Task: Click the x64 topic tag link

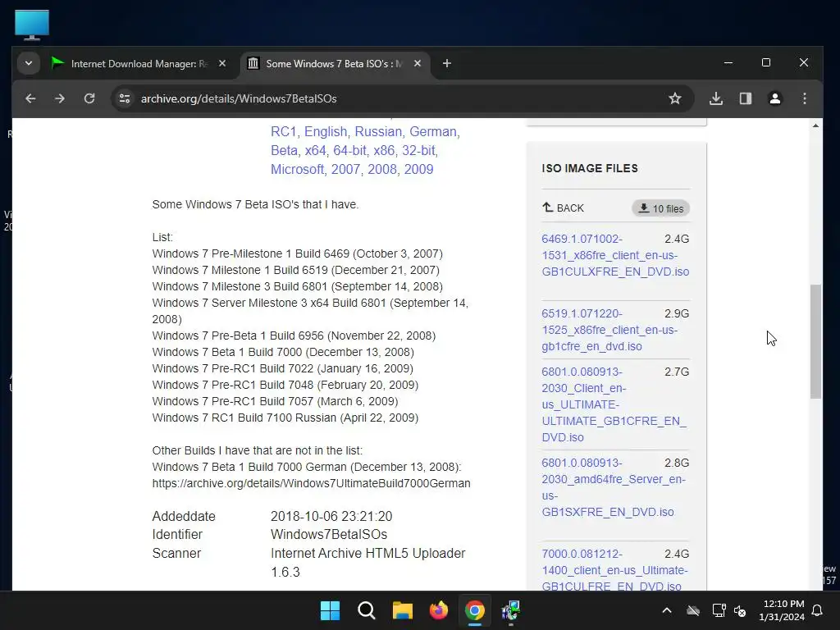Action: click(x=315, y=150)
